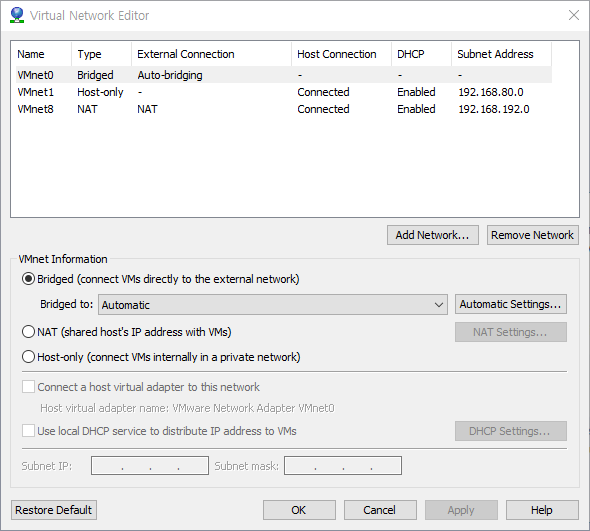Click the DHCP Settings button
The width and height of the screenshot is (590, 531).
coord(511,431)
